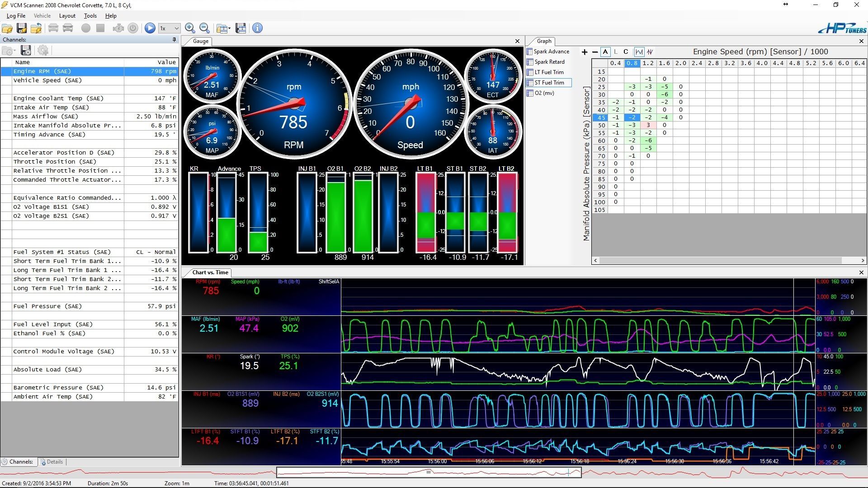Start log playback with the Play icon
868x488 pixels.
click(150, 28)
